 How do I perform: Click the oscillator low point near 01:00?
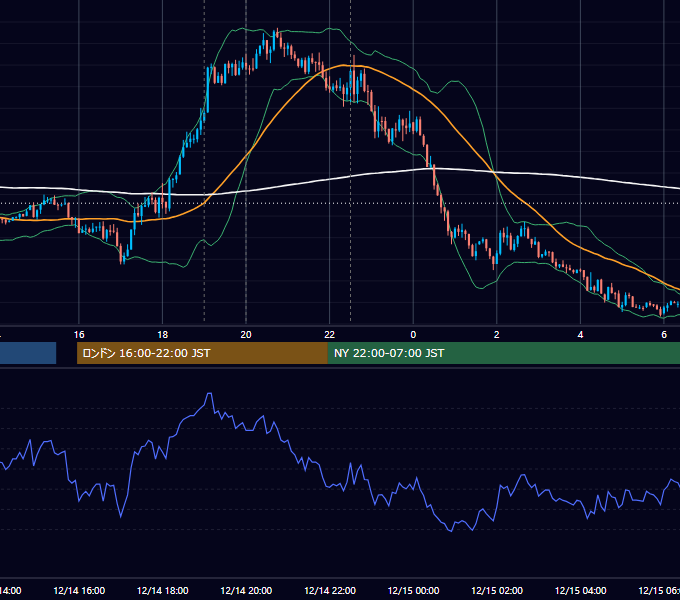451,531
